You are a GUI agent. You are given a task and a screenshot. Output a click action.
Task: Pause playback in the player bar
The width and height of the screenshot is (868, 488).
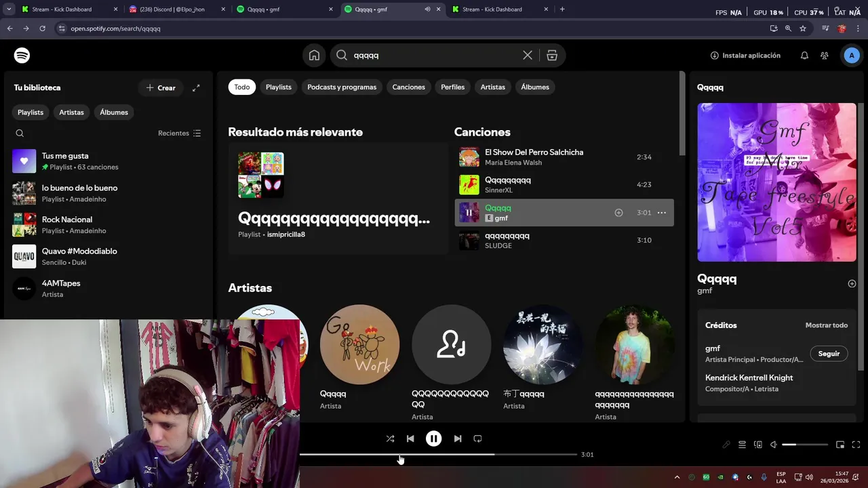(x=434, y=439)
